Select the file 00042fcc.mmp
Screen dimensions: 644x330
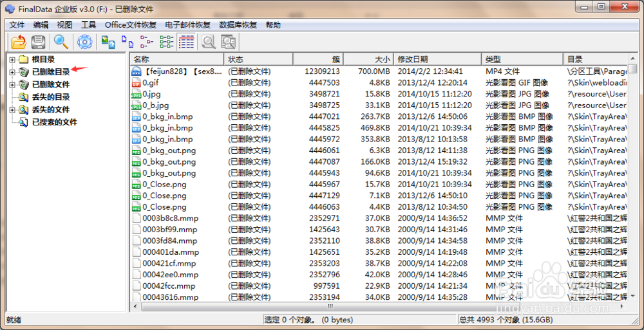(x=169, y=286)
